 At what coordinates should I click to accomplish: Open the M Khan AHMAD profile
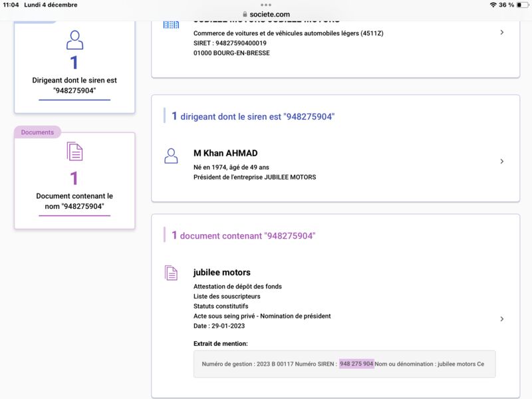pos(225,153)
